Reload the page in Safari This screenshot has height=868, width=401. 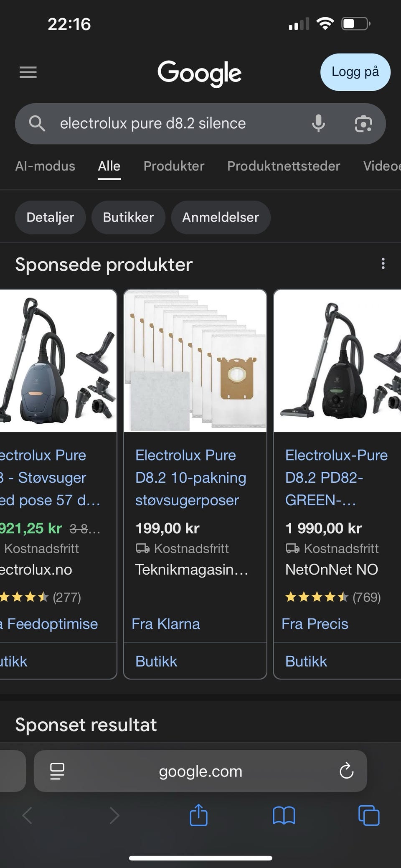[x=346, y=771]
